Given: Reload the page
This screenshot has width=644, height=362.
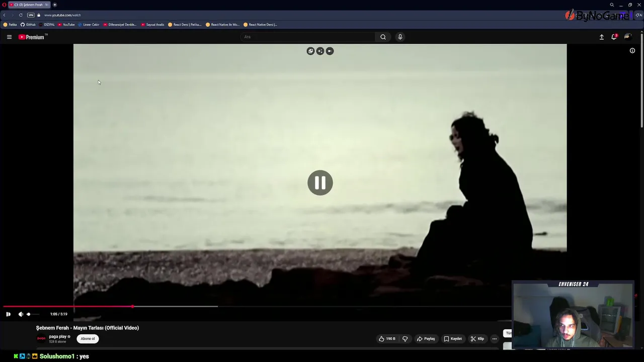Looking at the screenshot, I should pos(21,15).
